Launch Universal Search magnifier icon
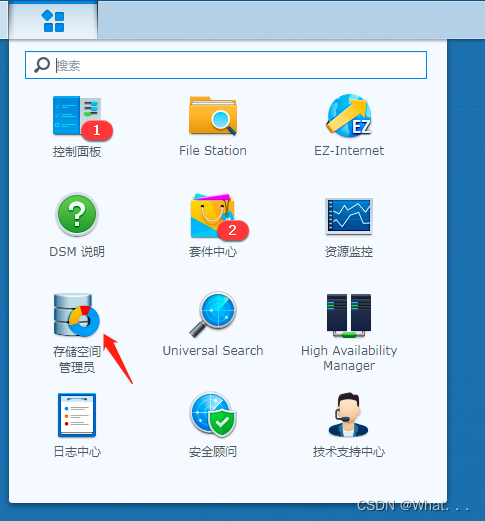 [x=213, y=314]
